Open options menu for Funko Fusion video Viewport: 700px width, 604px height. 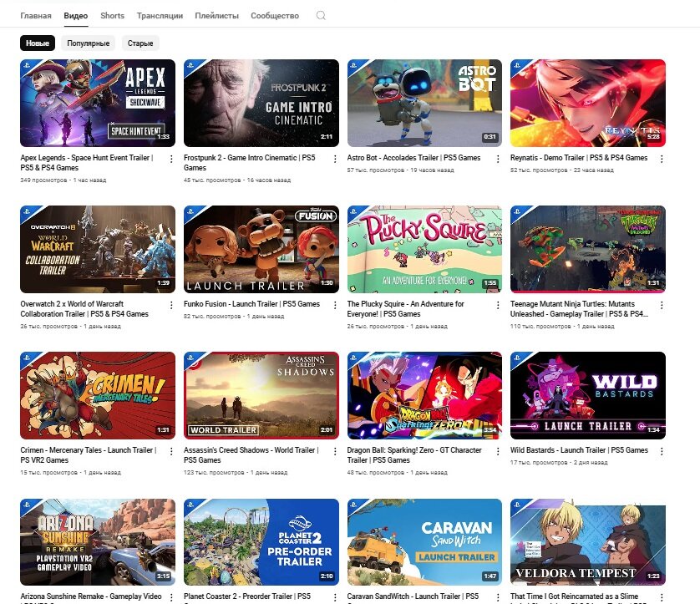click(x=335, y=305)
